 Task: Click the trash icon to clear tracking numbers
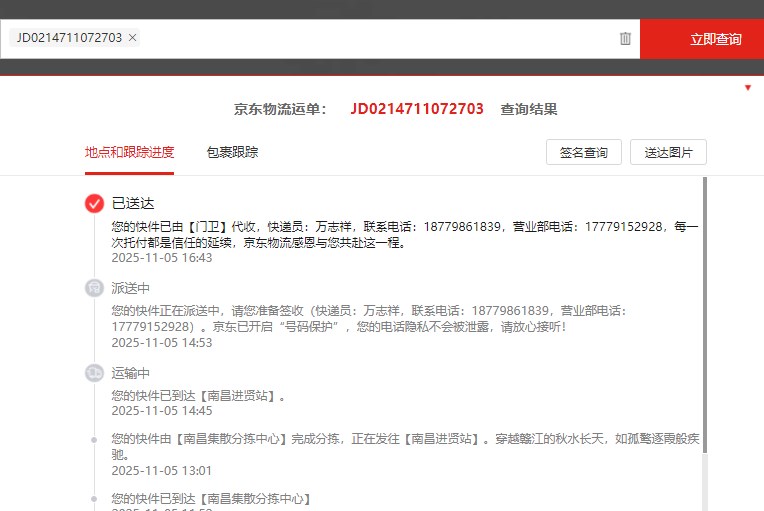point(625,39)
